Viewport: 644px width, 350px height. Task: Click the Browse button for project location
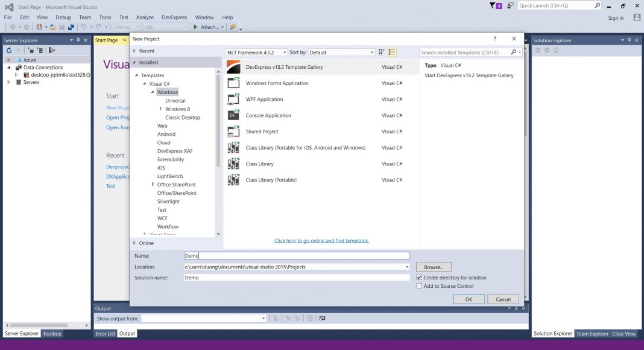click(x=434, y=266)
